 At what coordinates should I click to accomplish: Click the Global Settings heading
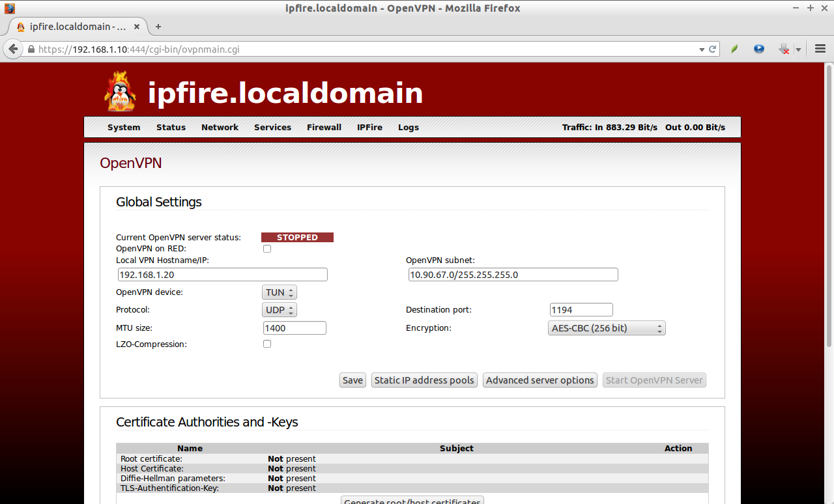(x=159, y=202)
